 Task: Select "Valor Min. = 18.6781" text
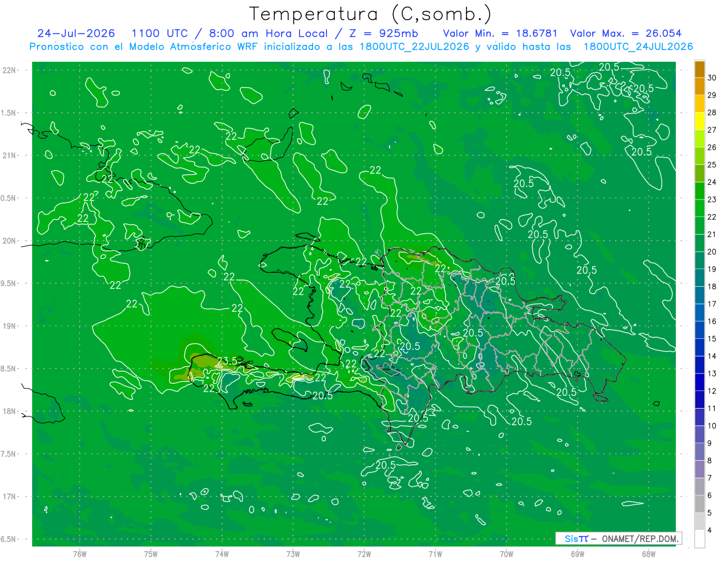point(500,33)
